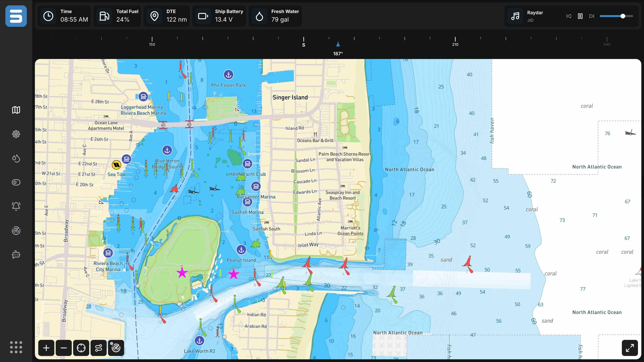The image size is (644, 362).
Task: Select the Phil Foster Park anchorage marker
Action: point(228,74)
